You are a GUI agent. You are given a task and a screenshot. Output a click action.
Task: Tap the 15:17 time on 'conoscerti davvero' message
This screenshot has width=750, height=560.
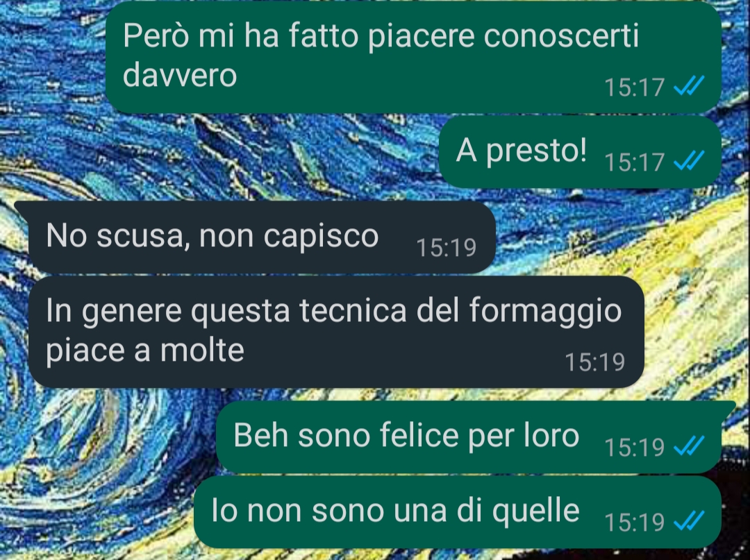coord(634,87)
